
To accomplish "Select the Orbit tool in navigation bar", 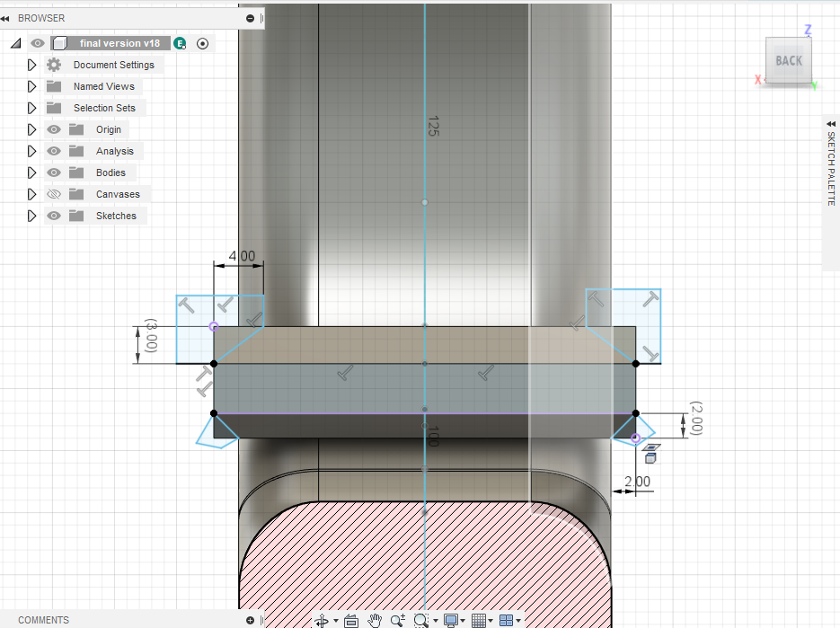I will tap(322, 621).
